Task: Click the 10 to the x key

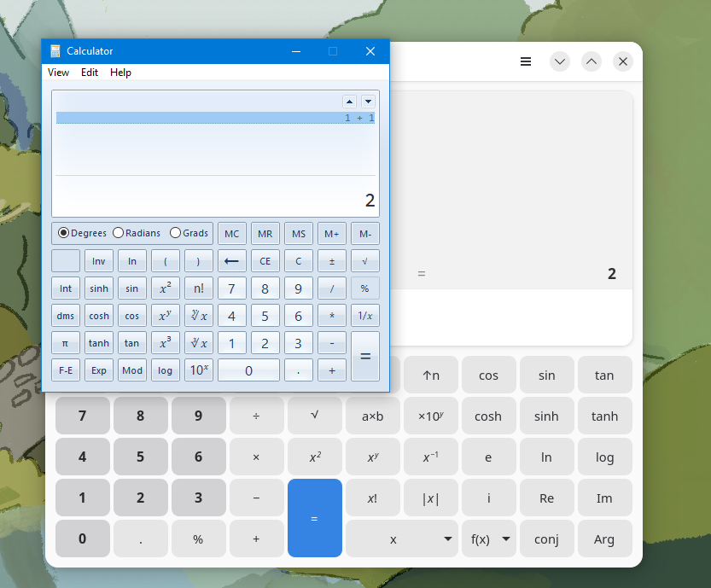Action: click(199, 370)
